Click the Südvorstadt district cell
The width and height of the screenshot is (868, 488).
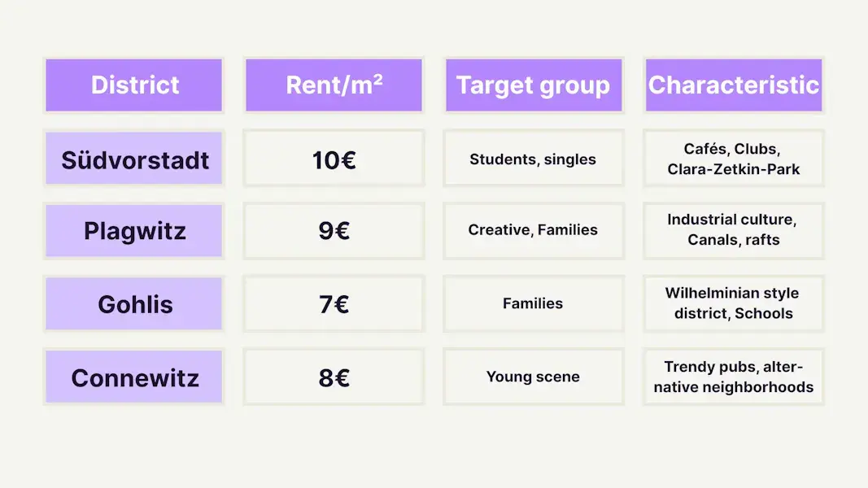[133, 159]
